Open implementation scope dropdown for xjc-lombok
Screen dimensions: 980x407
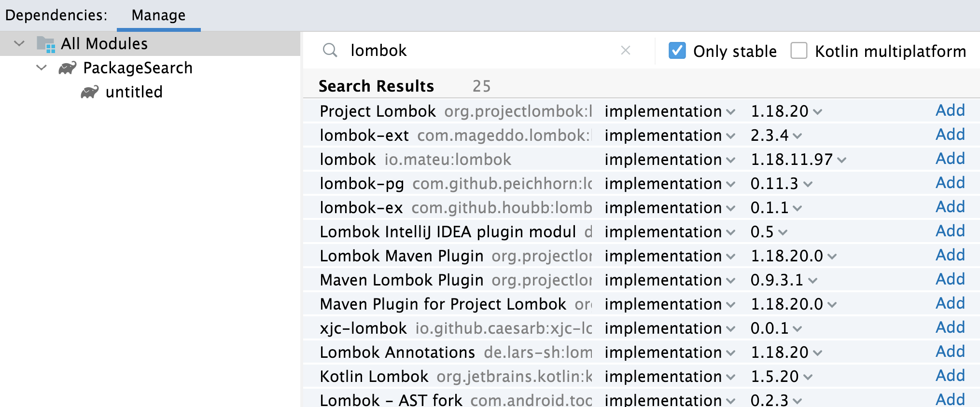670,328
